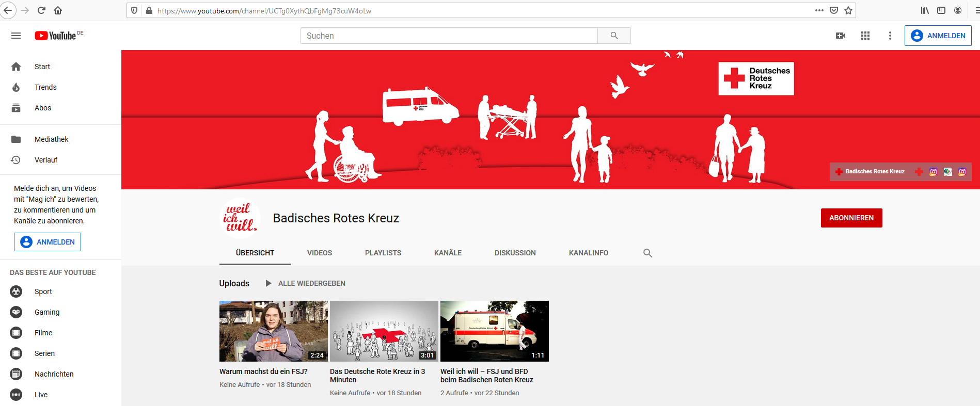
Task: Switch to the KANALINFO tab
Action: pyautogui.click(x=589, y=253)
